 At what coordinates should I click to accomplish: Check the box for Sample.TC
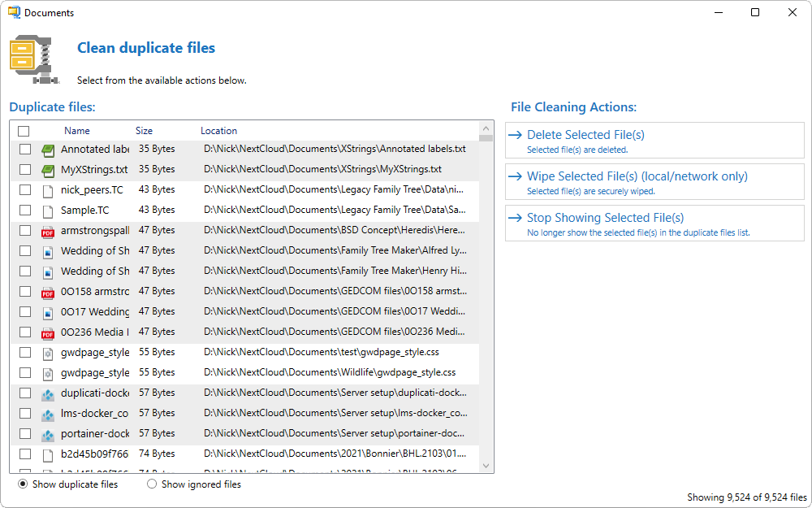click(25, 211)
